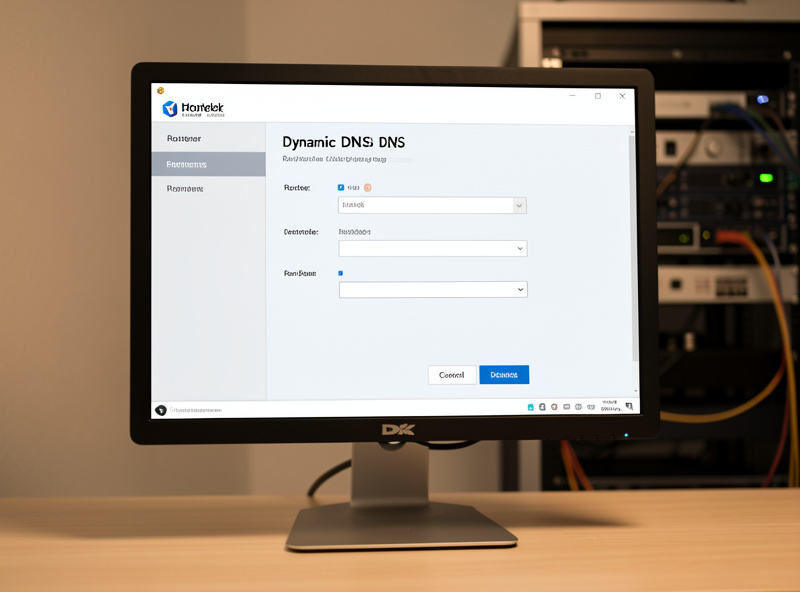The width and height of the screenshot is (800, 592).
Task: Click the blue shield app logo in header
Action: (169, 108)
